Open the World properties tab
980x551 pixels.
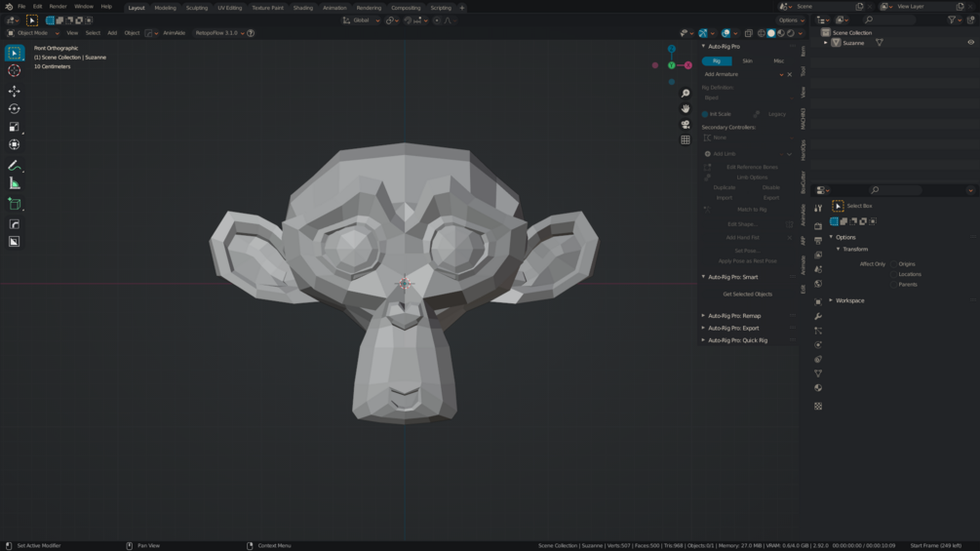pyautogui.click(x=818, y=284)
